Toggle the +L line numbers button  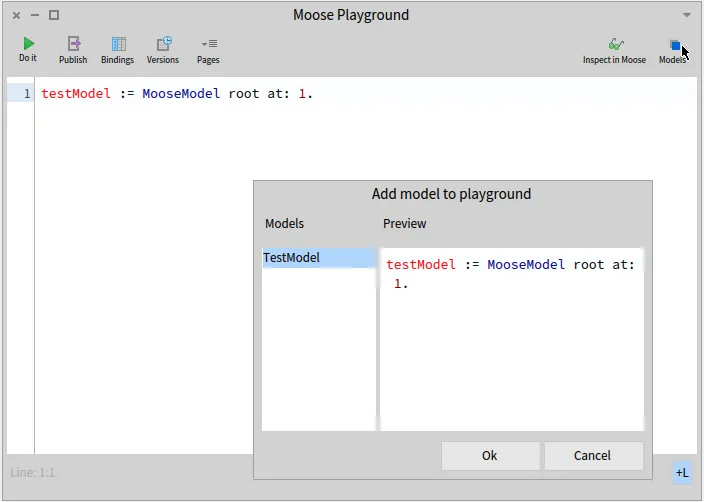682,472
